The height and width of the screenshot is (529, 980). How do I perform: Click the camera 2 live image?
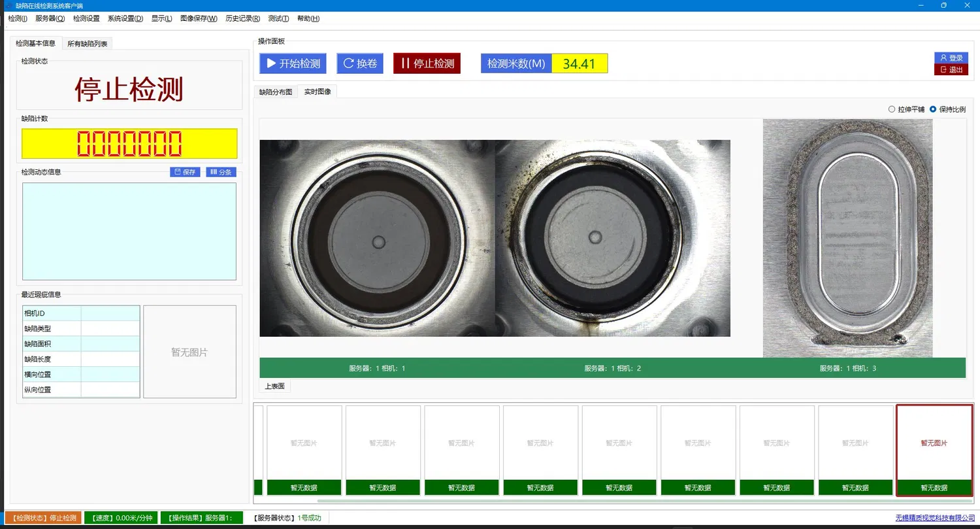pos(613,238)
